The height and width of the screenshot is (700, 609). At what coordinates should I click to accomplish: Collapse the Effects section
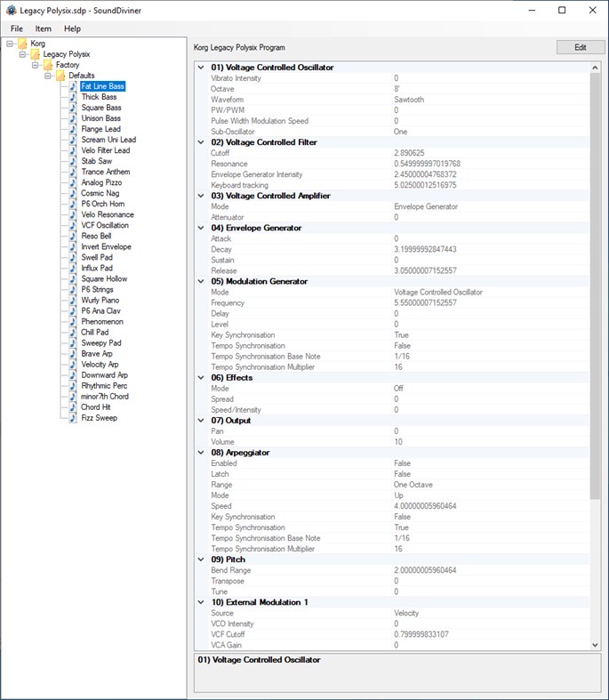tap(201, 378)
